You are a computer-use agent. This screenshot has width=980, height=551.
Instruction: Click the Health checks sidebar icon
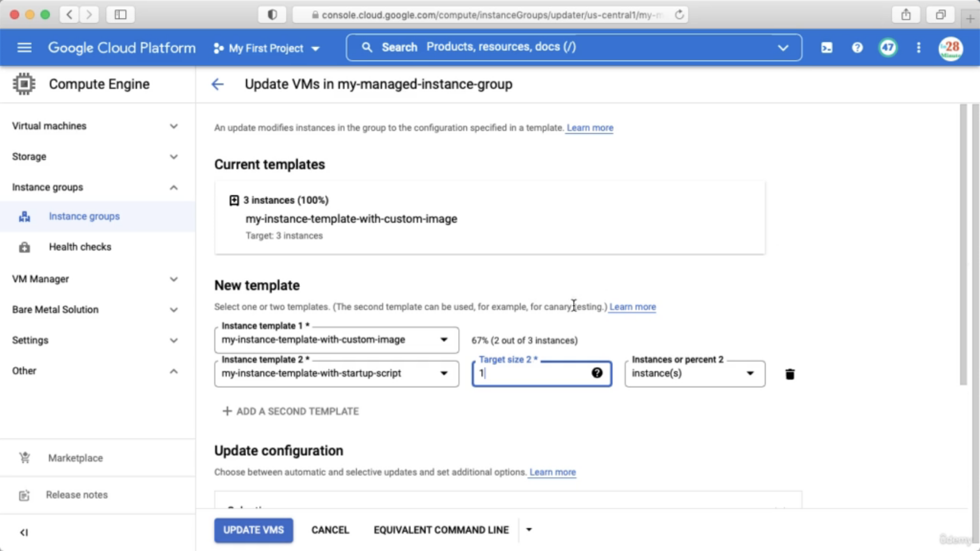[x=24, y=247]
